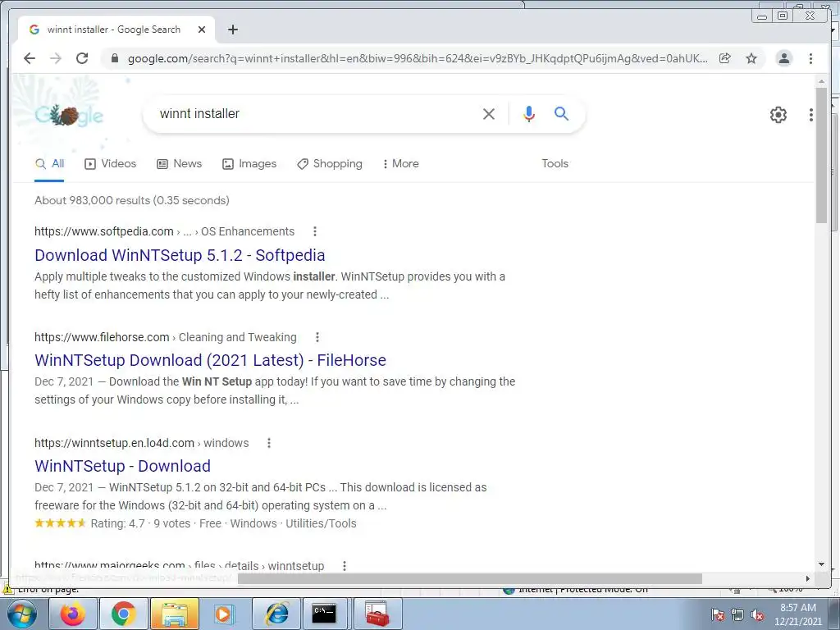This screenshot has width=840, height=630.
Task: Open options for the majorgeeks result
Action: pyautogui.click(x=345, y=566)
